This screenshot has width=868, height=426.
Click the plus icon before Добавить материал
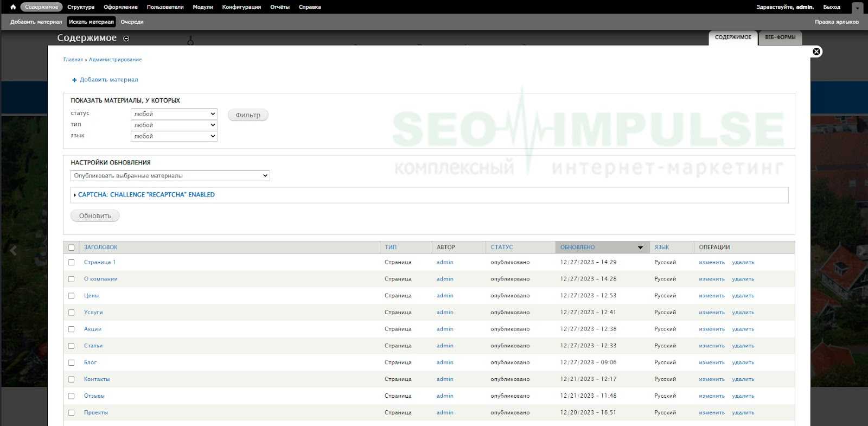click(x=74, y=80)
